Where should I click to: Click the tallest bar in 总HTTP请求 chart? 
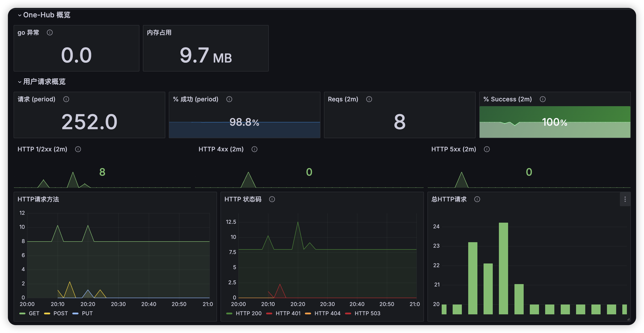(503, 268)
